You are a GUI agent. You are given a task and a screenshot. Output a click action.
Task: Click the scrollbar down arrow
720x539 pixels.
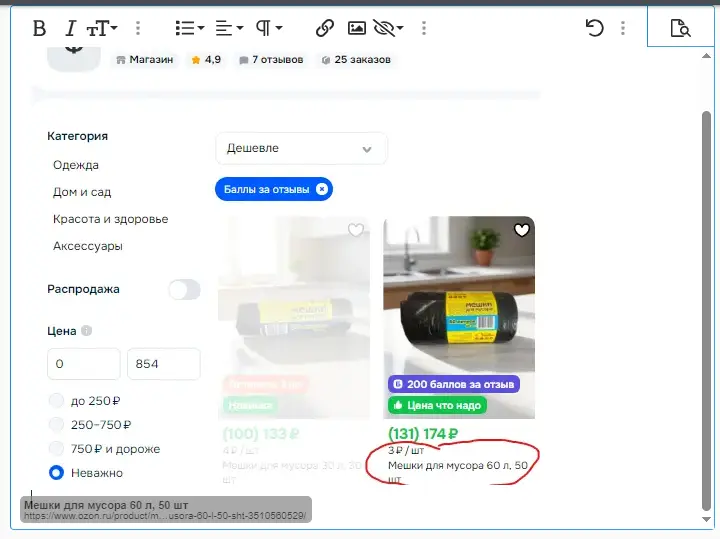(706, 520)
